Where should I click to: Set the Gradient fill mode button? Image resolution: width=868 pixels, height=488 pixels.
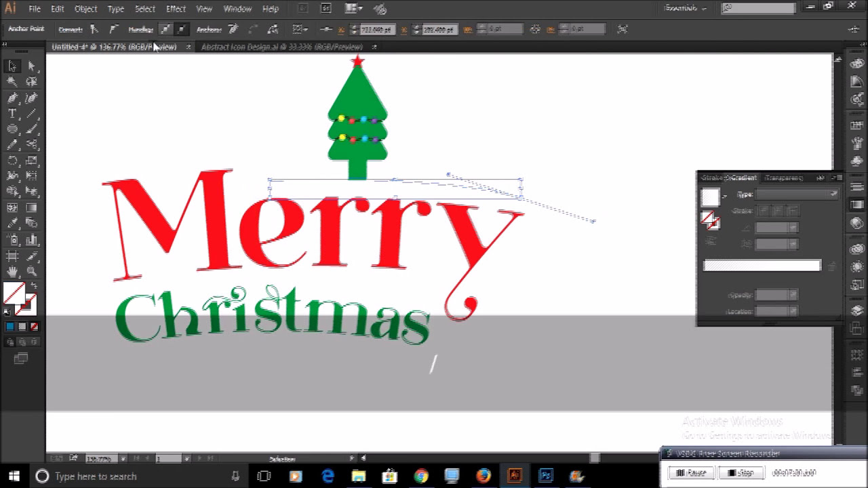pyautogui.click(x=22, y=327)
